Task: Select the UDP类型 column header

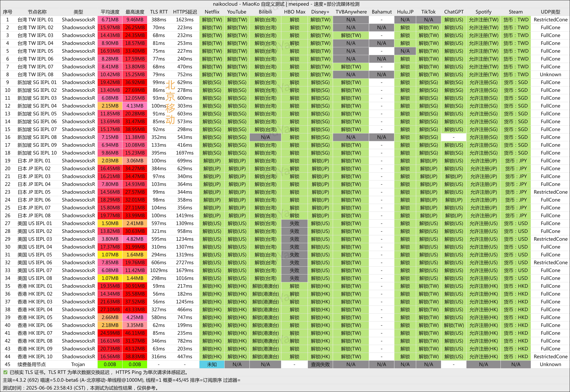Action: [550, 12]
